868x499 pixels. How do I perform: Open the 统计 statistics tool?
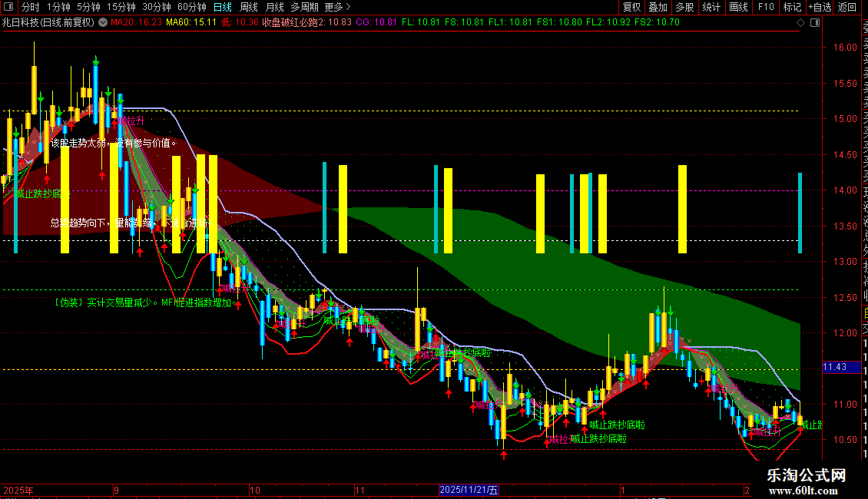tap(711, 7)
